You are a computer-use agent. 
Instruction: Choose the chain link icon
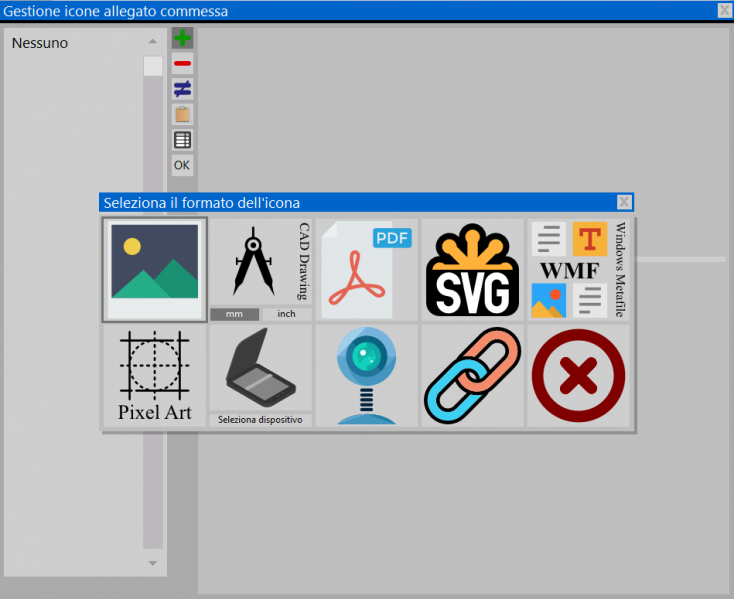472,376
